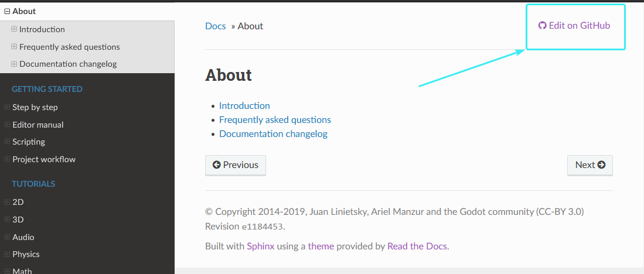
Task: Open the Sphinx link in footer
Action: tap(260, 246)
